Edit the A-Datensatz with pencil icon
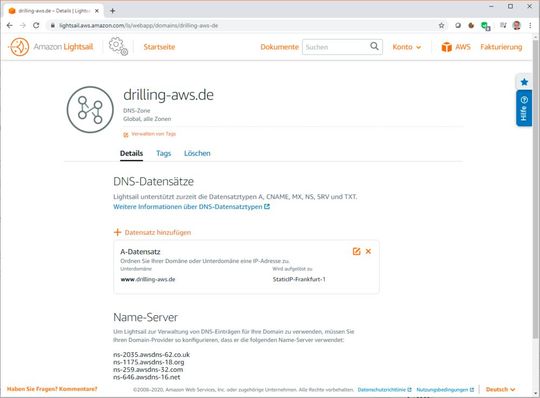Screen dimensions: 540x398 [356, 251]
